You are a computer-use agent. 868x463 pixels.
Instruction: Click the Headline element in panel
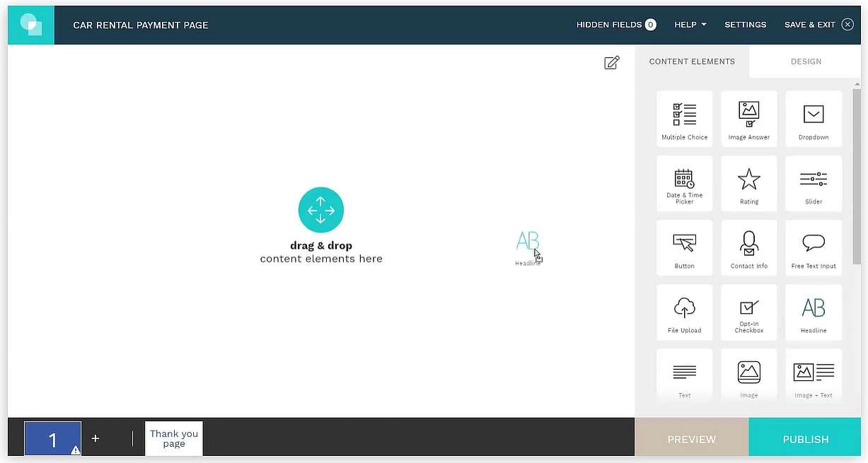(813, 312)
